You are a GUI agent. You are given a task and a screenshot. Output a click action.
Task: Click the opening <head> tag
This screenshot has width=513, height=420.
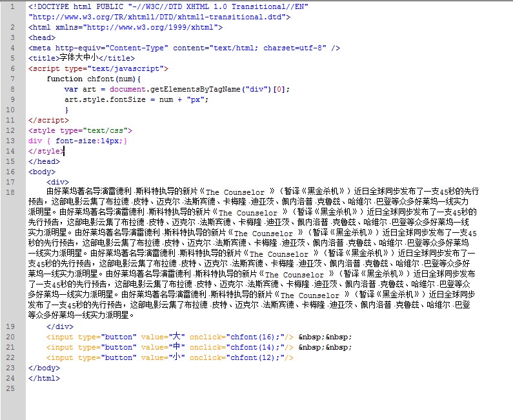pyautogui.click(x=42, y=37)
